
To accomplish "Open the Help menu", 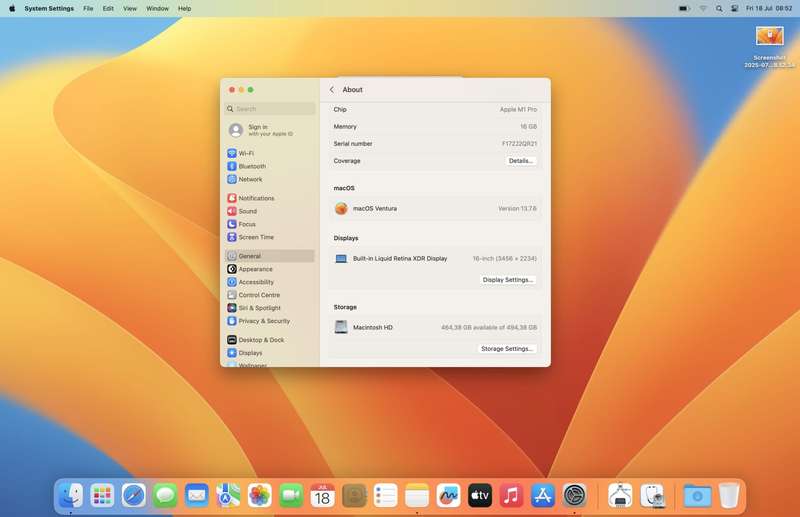I will 184,8.
